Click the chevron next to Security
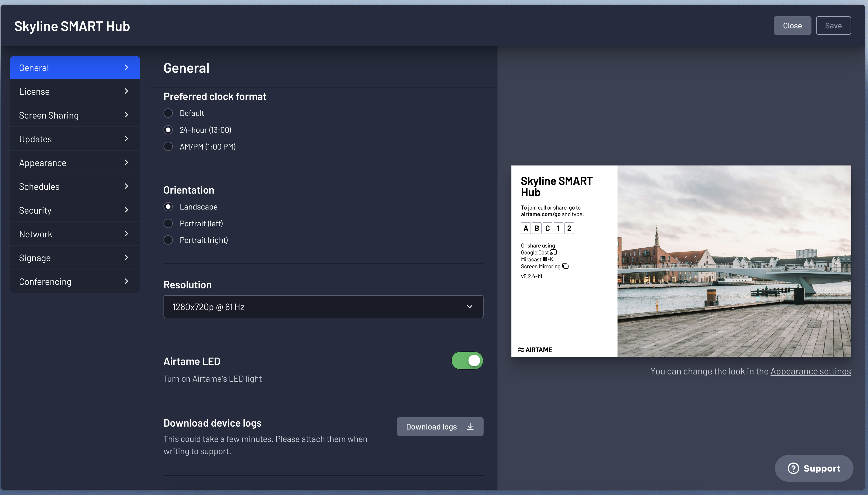Image resolution: width=868 pixels, height=495 pixels. (126, 210)
